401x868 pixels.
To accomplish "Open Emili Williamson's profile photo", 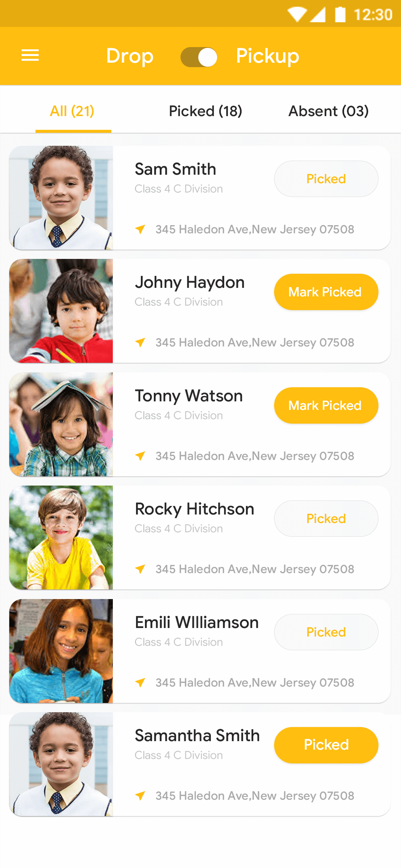I will (x=61, y=651).
